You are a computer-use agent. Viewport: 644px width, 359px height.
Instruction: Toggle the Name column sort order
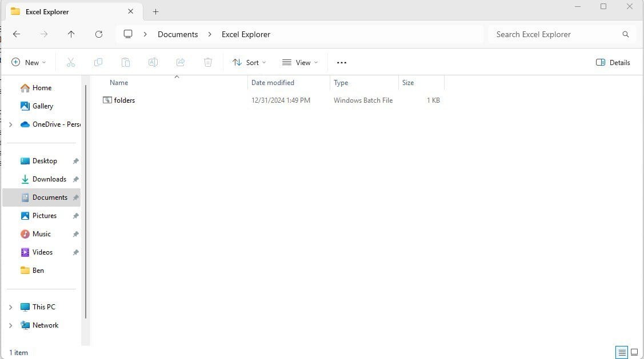[x=118, y=82]
